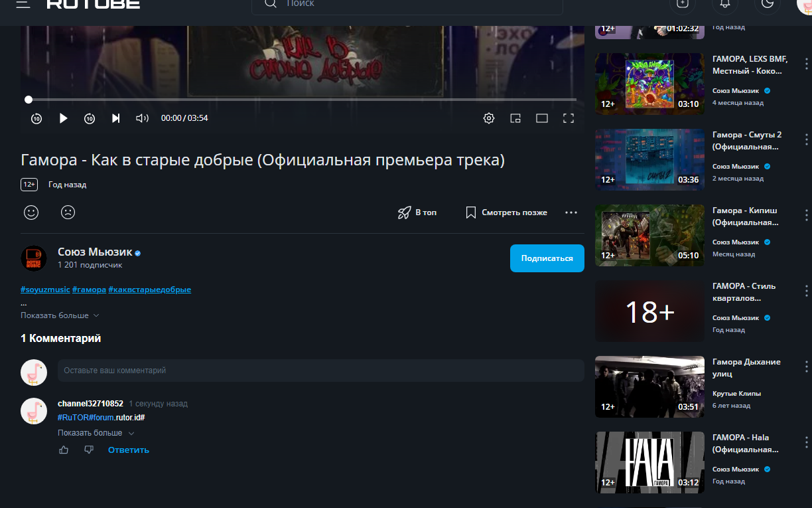812x508 pixels.
Task: Like the channel32710852 comment
Action: click(64, 450)
